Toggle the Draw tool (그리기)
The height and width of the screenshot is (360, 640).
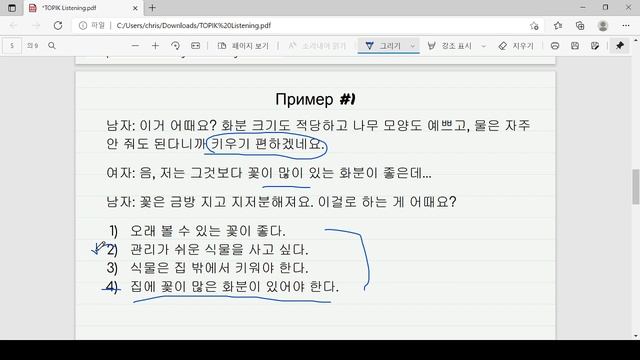pyautogui.click(x=383, y=46)
